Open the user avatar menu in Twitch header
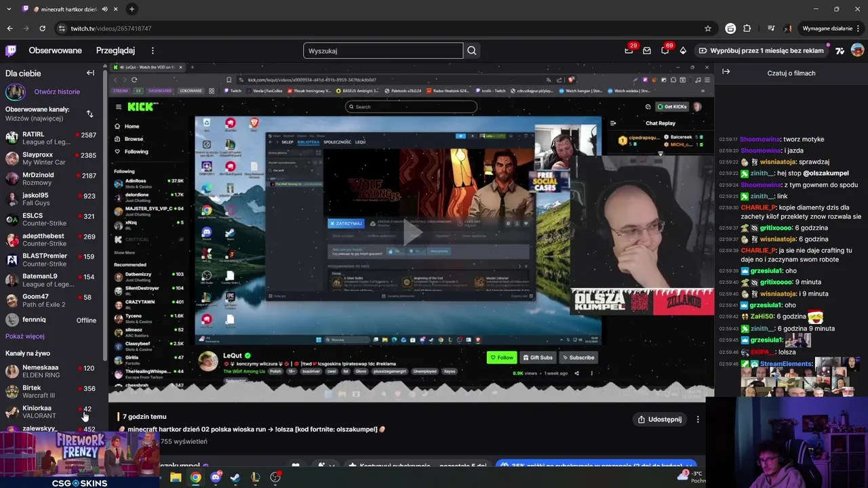This screenshot has height=488, width=868. click(857, 50)
